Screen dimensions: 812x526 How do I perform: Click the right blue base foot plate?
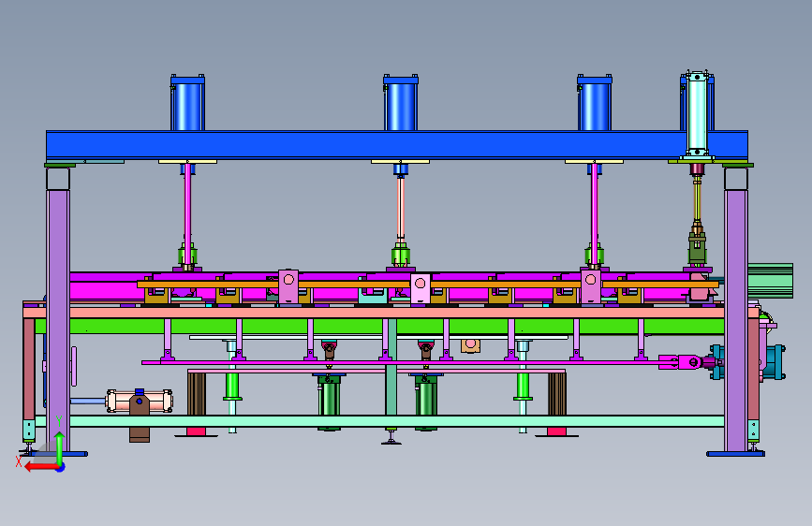735,454
